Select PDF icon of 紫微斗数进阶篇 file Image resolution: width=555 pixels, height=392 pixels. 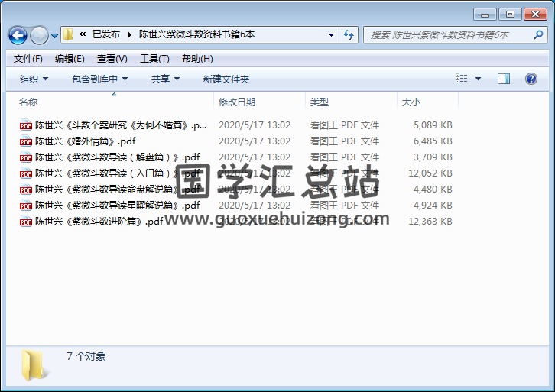[x=26, y=222]
